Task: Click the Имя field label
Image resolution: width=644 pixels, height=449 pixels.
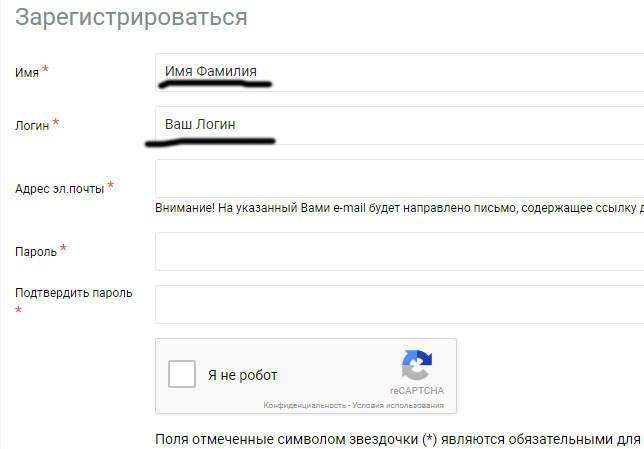Action: point(27,73)
